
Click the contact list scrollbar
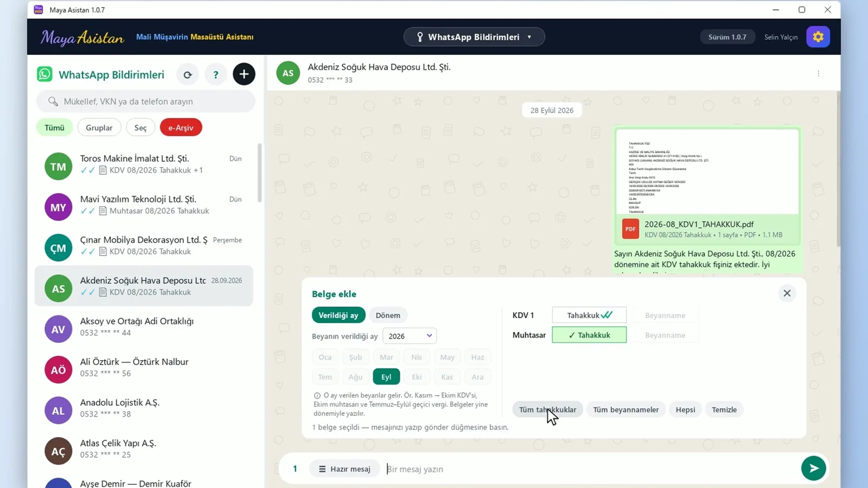click(x=259, y=172)
